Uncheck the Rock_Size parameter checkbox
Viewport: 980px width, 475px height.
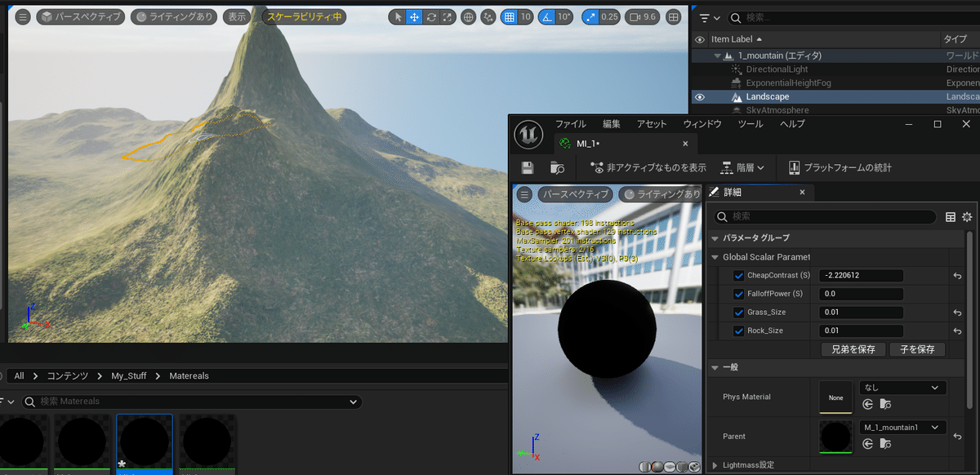(x=739, y=331)
